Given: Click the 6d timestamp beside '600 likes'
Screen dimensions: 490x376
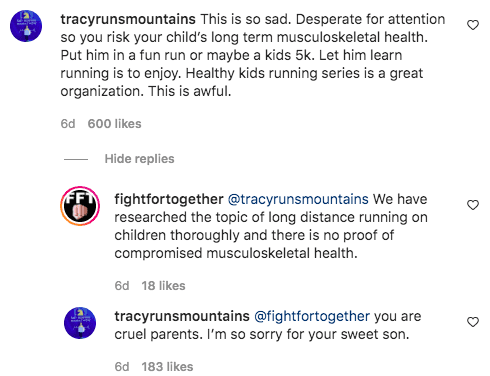Looking at the screenshot, I should coord(68,124).
